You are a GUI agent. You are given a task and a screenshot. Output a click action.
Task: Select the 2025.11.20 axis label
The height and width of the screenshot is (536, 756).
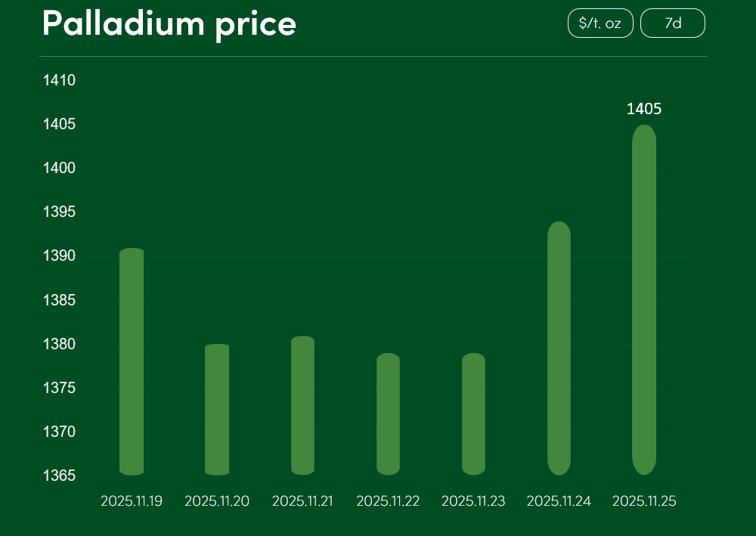click(x=217, y=501)
